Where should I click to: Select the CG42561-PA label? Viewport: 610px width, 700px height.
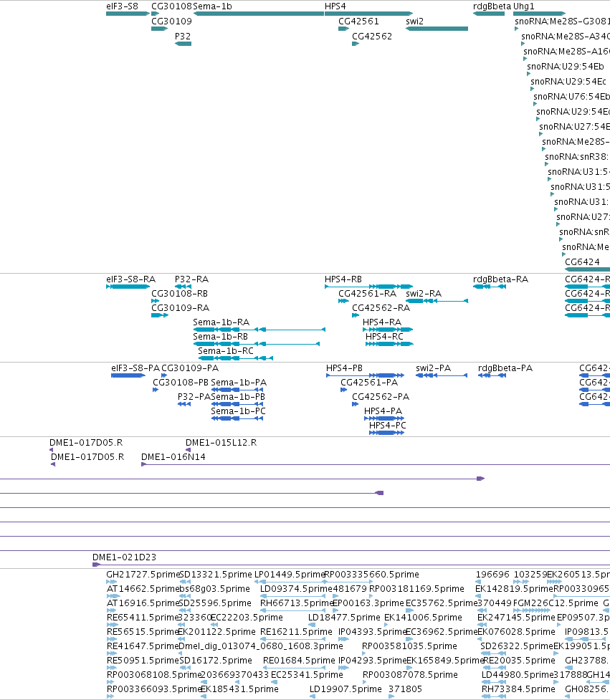[x=369, y=383]
